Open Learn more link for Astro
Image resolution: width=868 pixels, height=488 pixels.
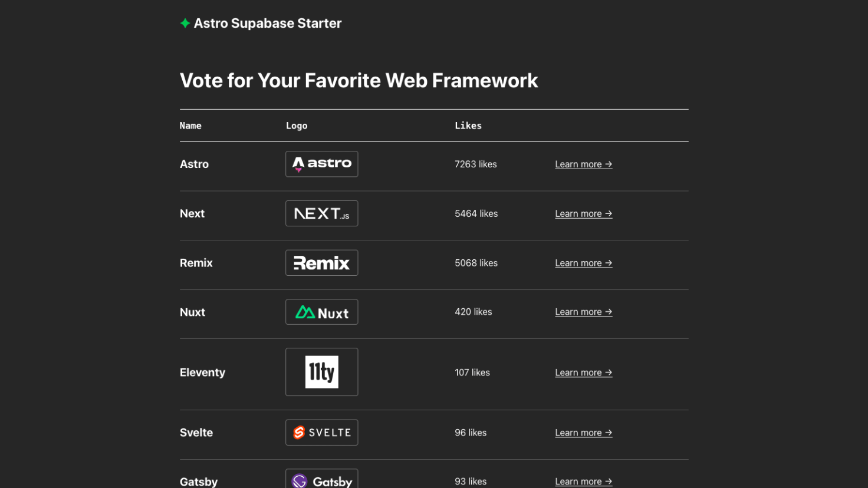pyautogui.click(x=583, y=164)
